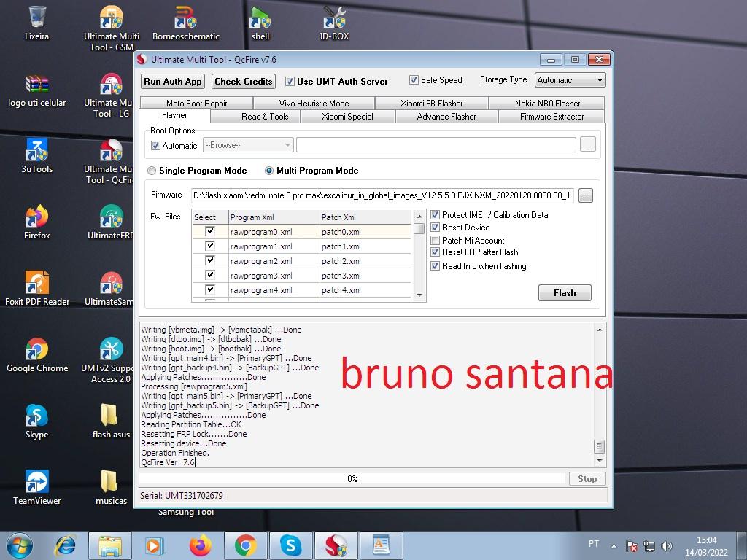
Task: Open Ultimate Multi Tool - QcFire desktop shortcut
Action: click(x=109, y=162)
